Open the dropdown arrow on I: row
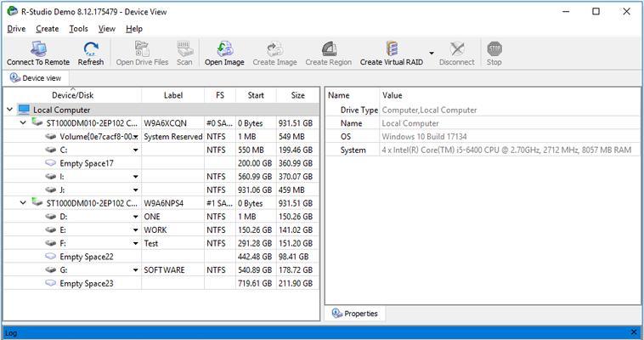644x340 pixels. click(x=136, y=177)
